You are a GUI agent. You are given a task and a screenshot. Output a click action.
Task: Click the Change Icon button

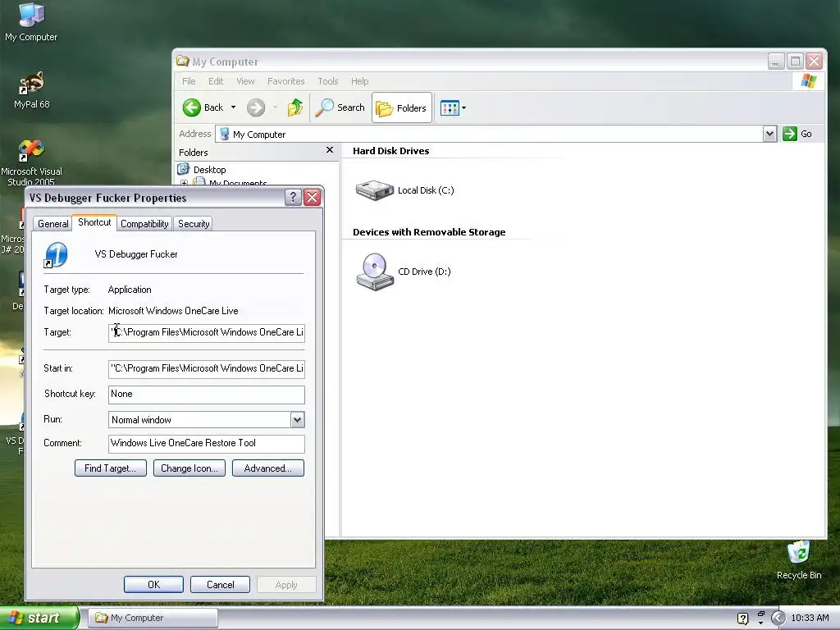(189, 468)
